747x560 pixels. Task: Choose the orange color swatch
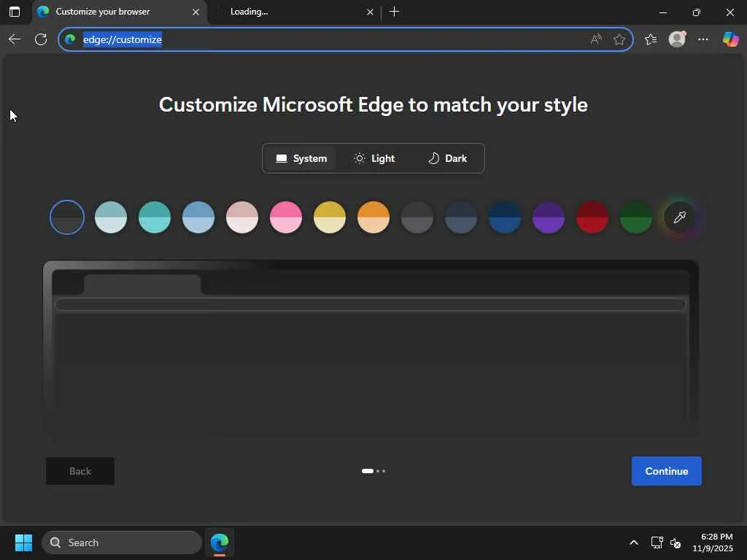(x=373, y=217)
